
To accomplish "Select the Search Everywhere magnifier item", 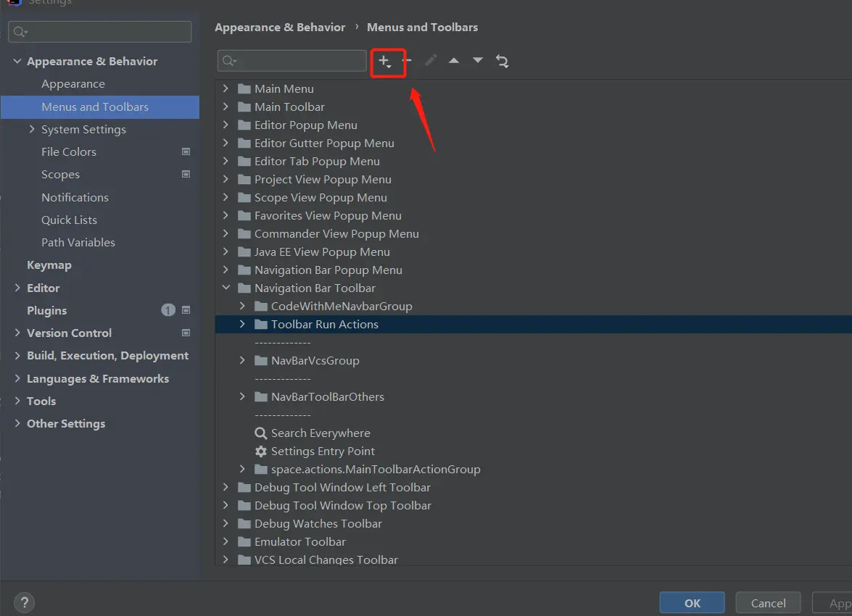I will click(320, 433).
